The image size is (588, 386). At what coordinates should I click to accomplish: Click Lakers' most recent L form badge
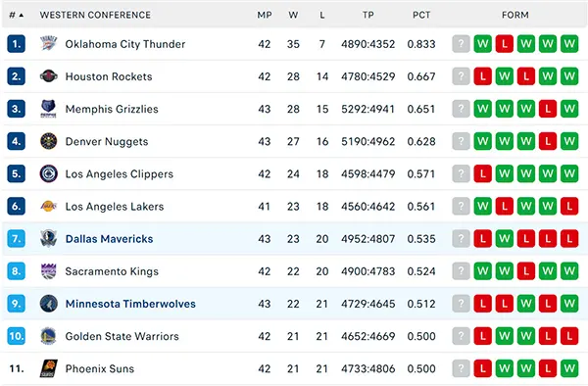569,206
